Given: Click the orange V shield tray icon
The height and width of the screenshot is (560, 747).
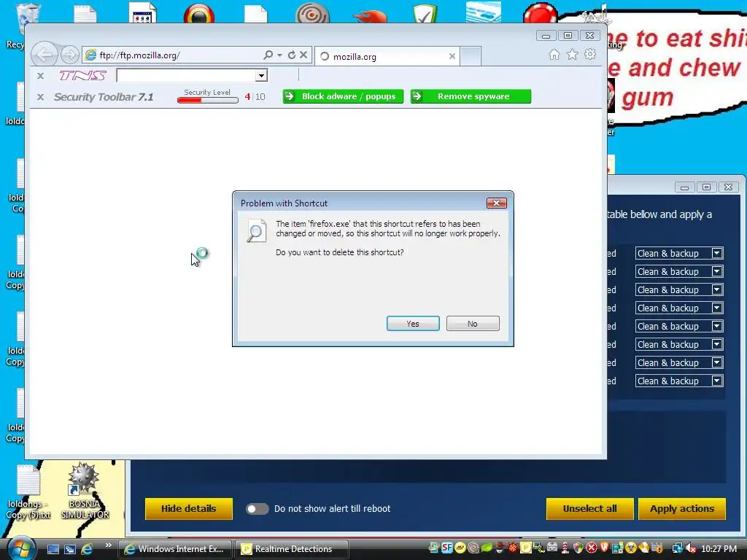Looking at the screenshot, I should tap(604, 548).
